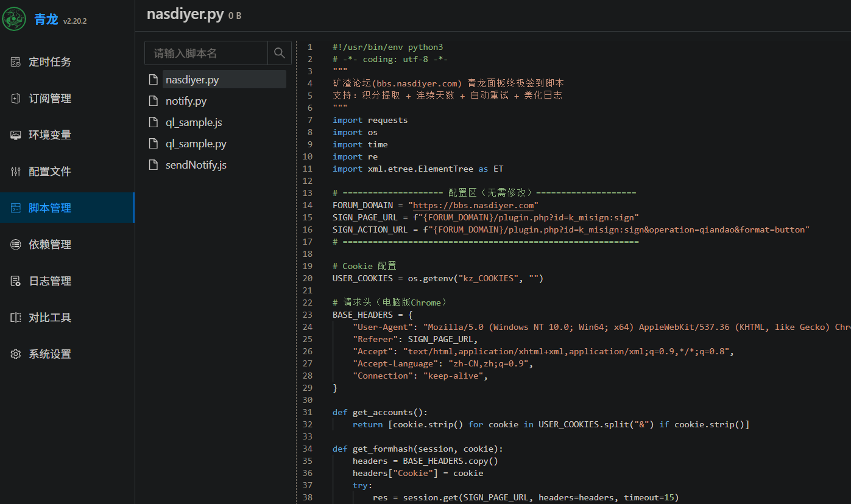Viewport: 851px width, 504px height.
Task: Focus the 请输入脚本名 search field
Action: (206, 53)
